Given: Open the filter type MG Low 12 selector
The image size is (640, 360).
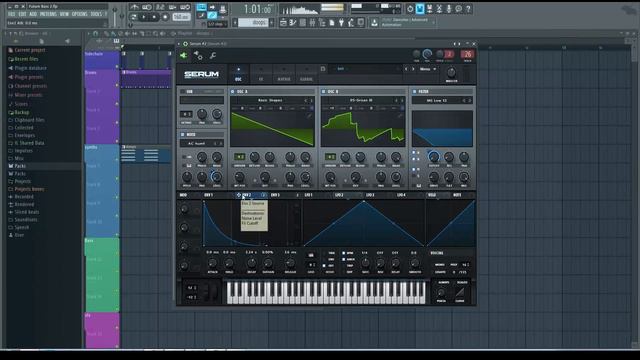Looking at the screenshot, I should click(437, 100).
